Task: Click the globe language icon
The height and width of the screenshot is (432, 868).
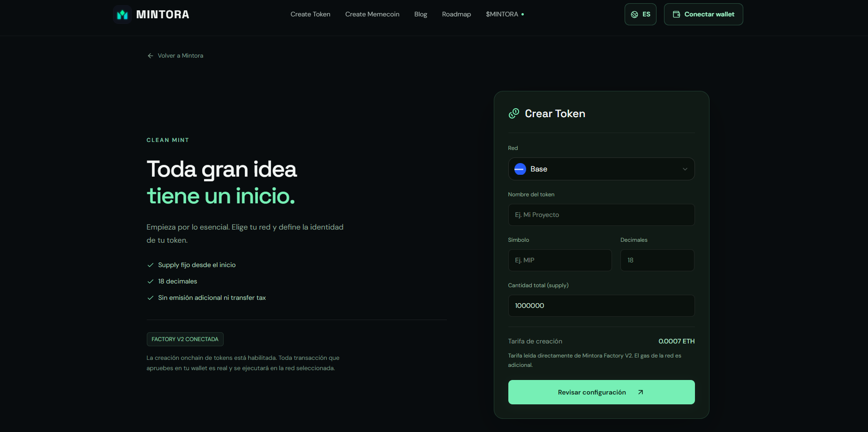Action: click(634, 15)
